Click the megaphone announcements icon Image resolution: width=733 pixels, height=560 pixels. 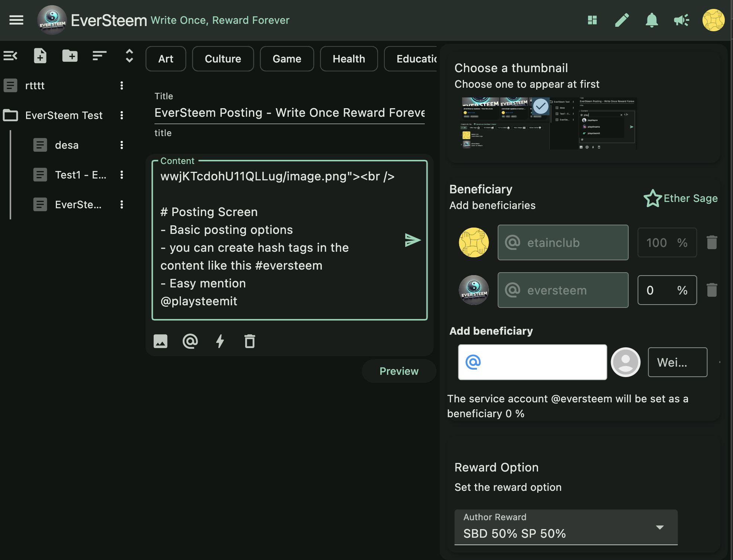coord(681,20)
